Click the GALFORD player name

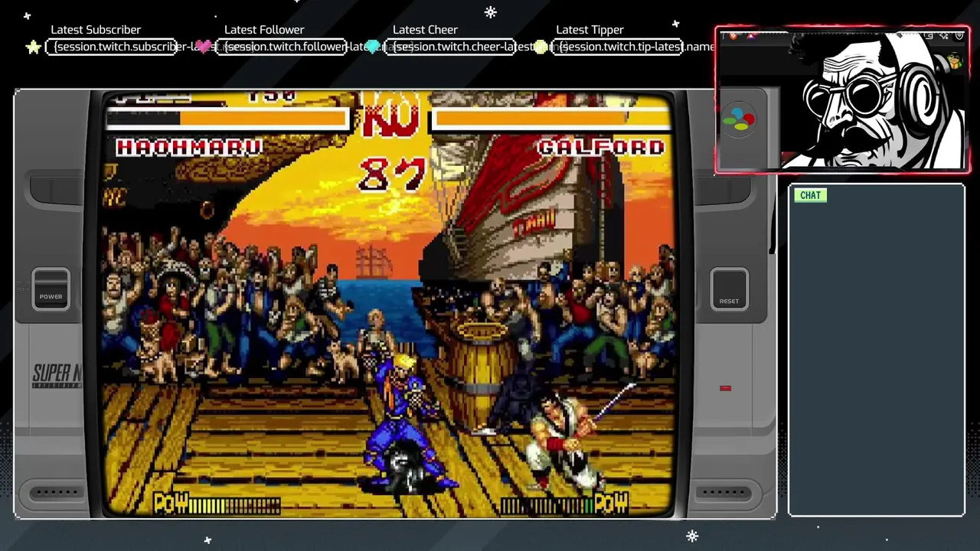pyautogui.click(x=601, y=147)
